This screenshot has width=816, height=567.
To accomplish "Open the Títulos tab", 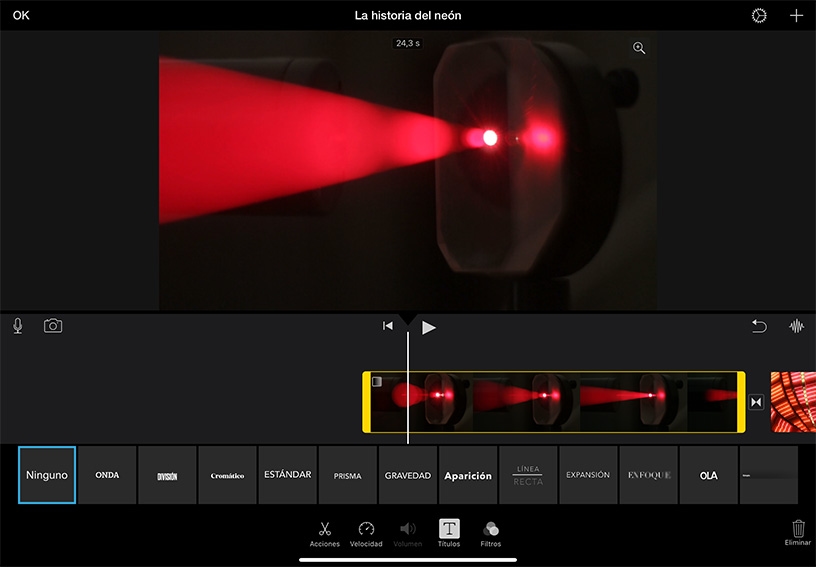I will click(449, 533).
